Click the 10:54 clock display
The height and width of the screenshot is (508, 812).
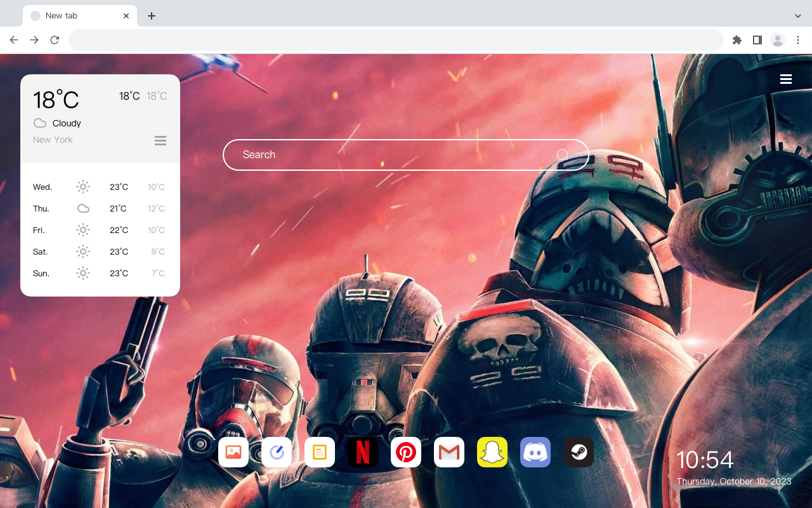(x=705, y=460)
